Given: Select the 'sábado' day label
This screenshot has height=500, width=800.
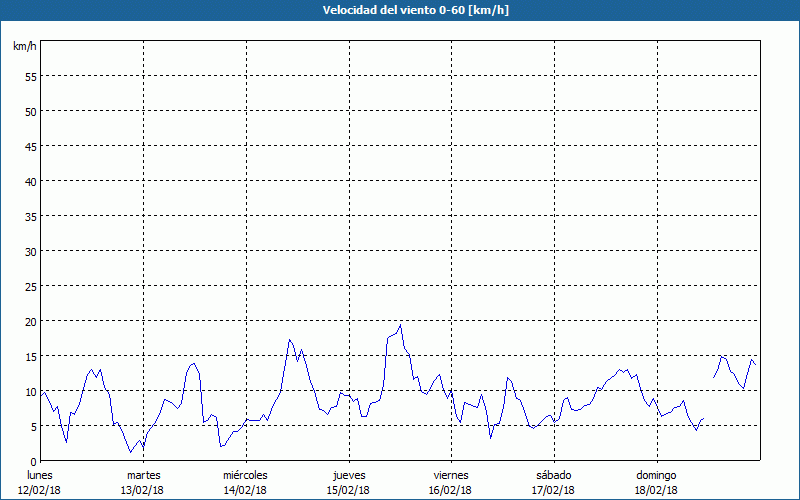Looking at the screenshot, I should tap(553, 475).
